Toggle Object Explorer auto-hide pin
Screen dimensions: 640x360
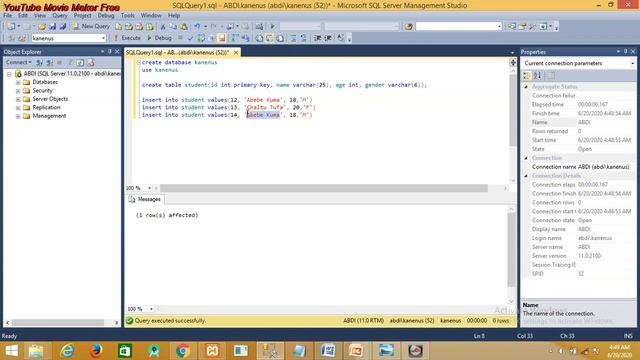coord(109,52)
